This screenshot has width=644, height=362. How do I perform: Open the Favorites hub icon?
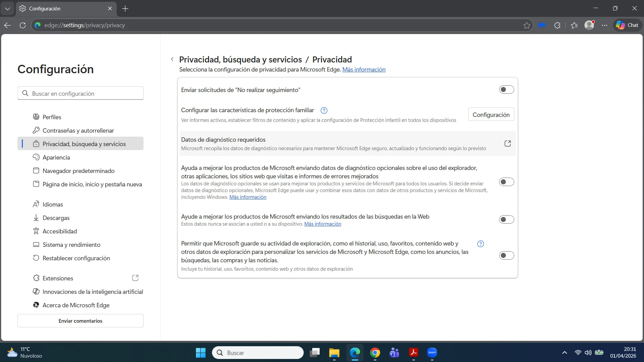574,25
